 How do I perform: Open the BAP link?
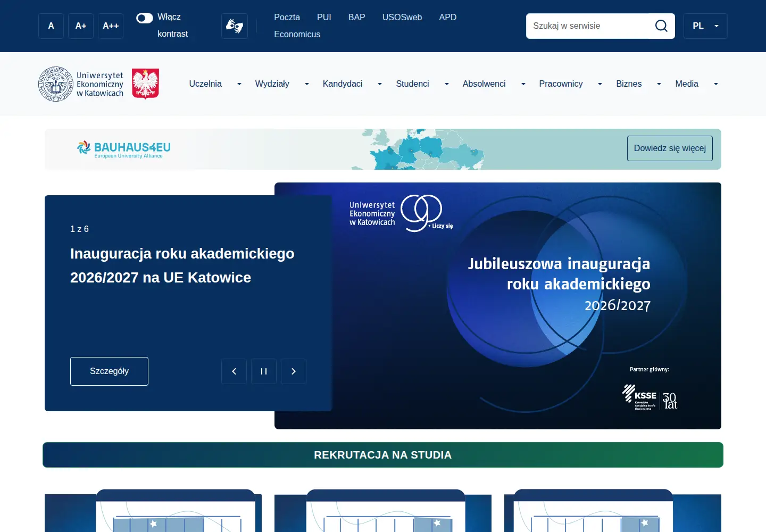(357, 18)
